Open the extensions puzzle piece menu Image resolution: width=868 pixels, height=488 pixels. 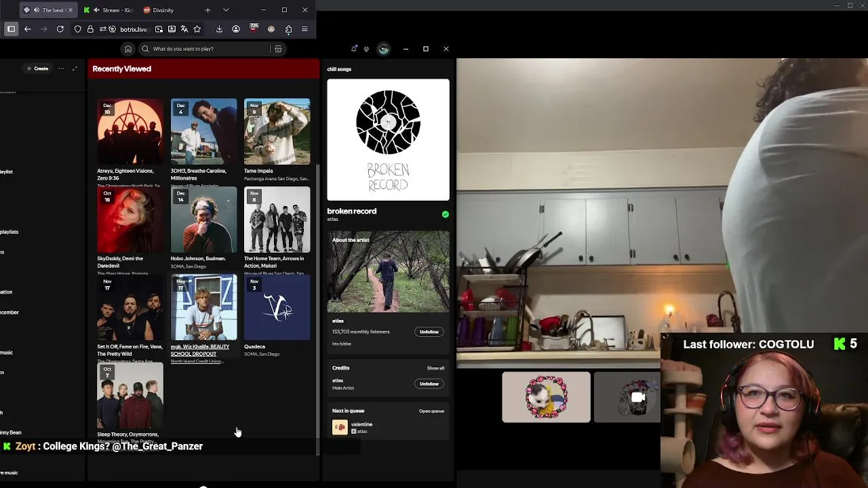[288, 29]
